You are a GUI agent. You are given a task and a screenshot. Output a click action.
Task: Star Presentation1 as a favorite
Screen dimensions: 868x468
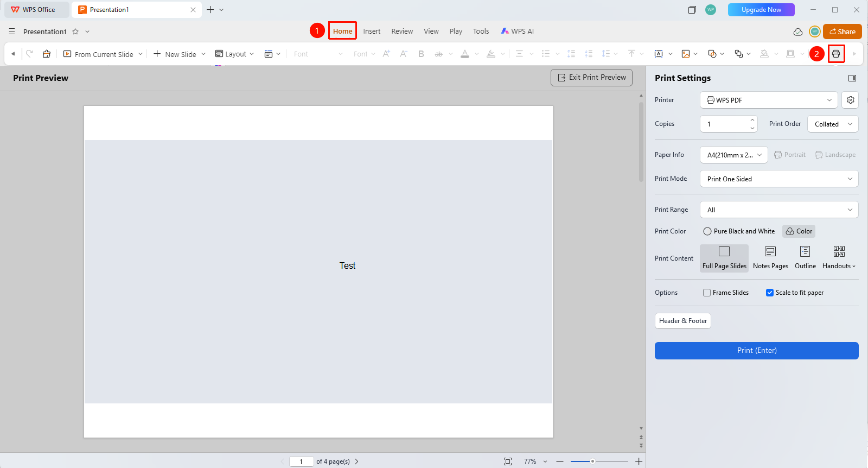click(75, 31)
